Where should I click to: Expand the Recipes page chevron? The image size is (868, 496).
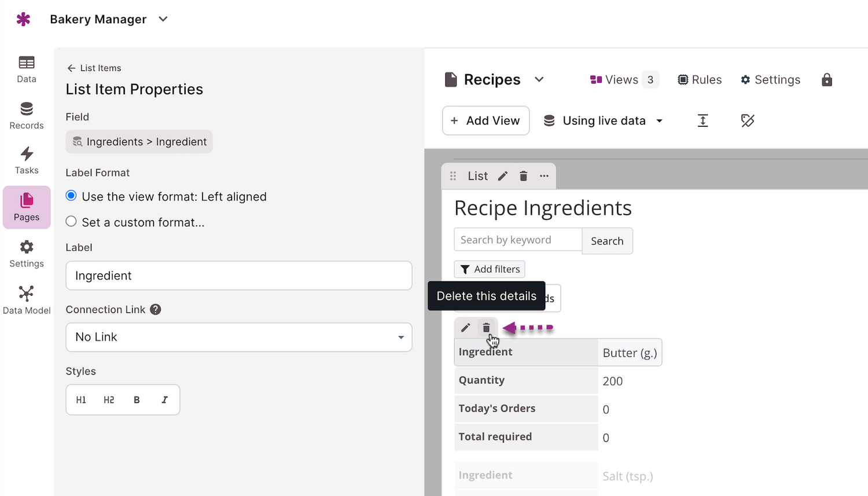click(539, 79)
